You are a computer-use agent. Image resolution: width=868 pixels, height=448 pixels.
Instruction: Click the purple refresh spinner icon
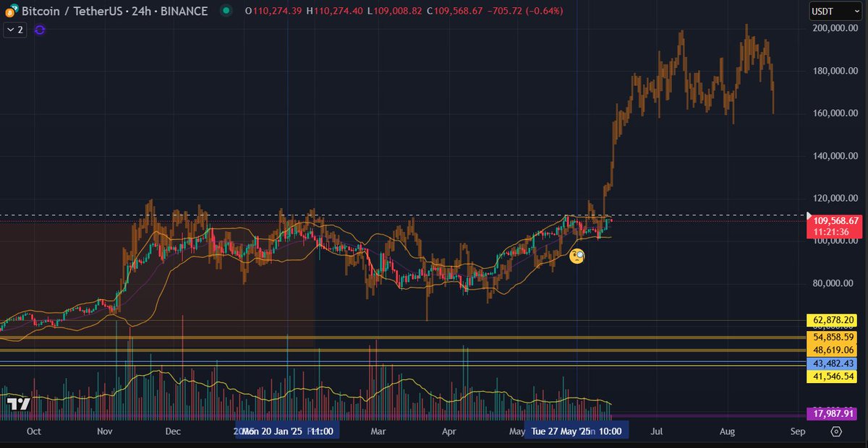tap(40, 30)
